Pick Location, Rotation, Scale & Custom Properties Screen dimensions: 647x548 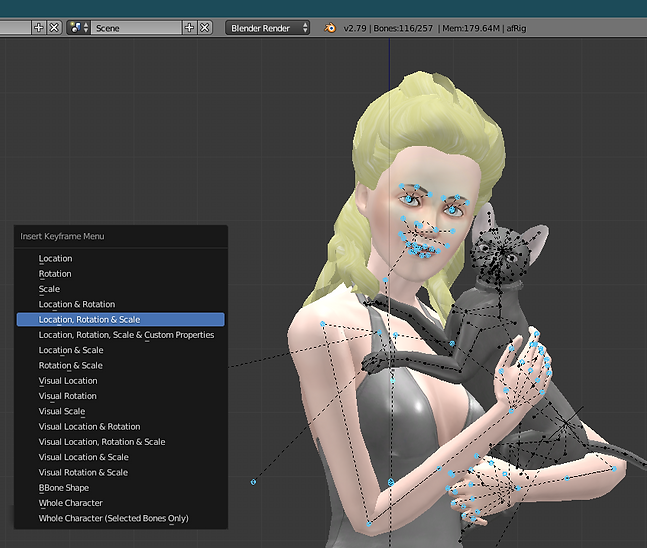point(120,335)
